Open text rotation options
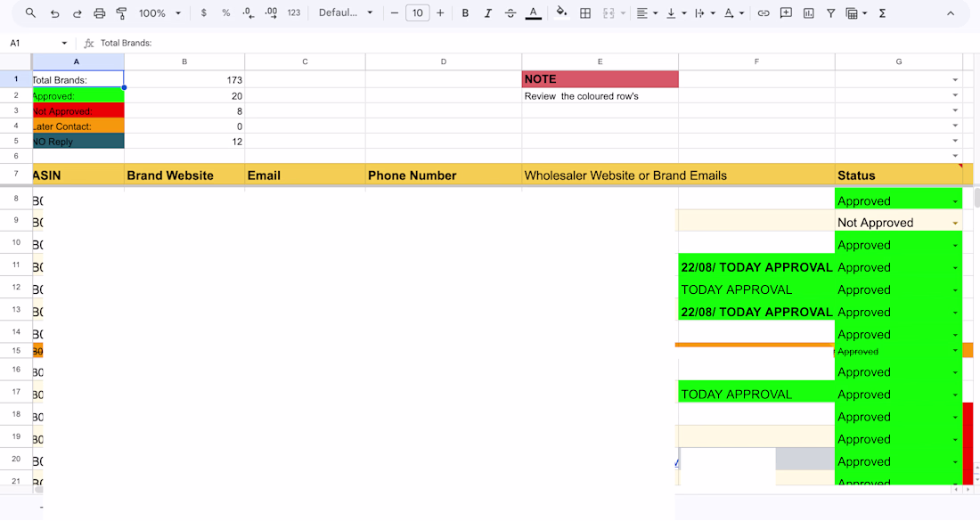Image resolution: width=980 pixels, height=521 pixels. (x=733, y=12)
